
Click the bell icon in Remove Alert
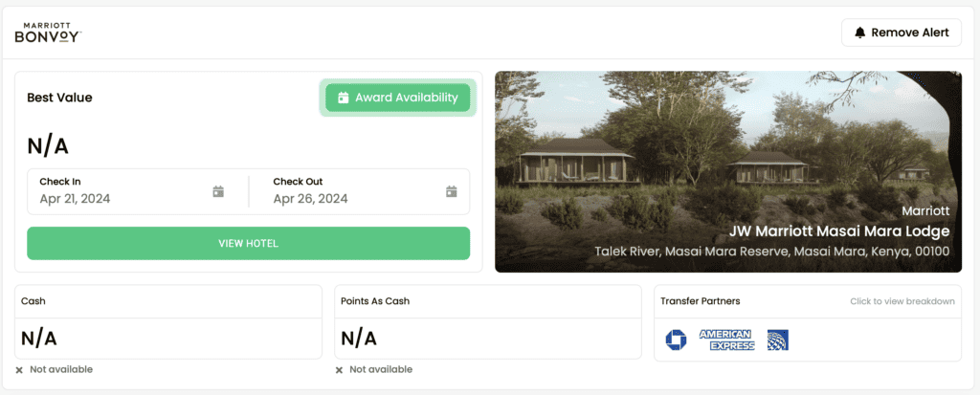tap(860, 33)
